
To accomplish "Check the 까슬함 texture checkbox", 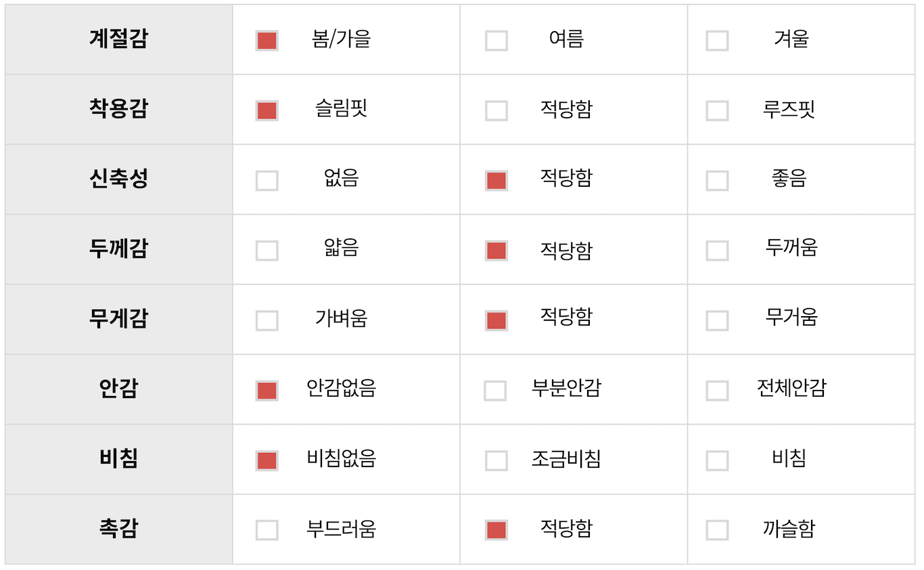I will click(x=717, y=530).
